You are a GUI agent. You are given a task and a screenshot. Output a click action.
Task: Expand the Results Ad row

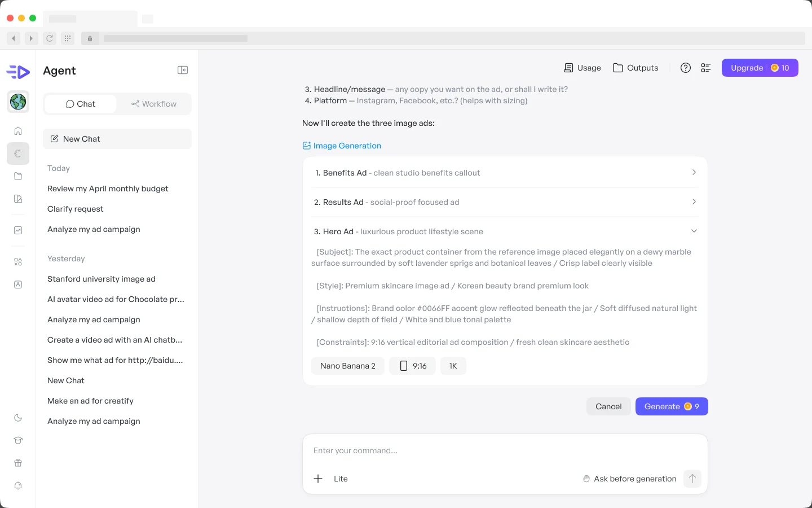[505, 202]
